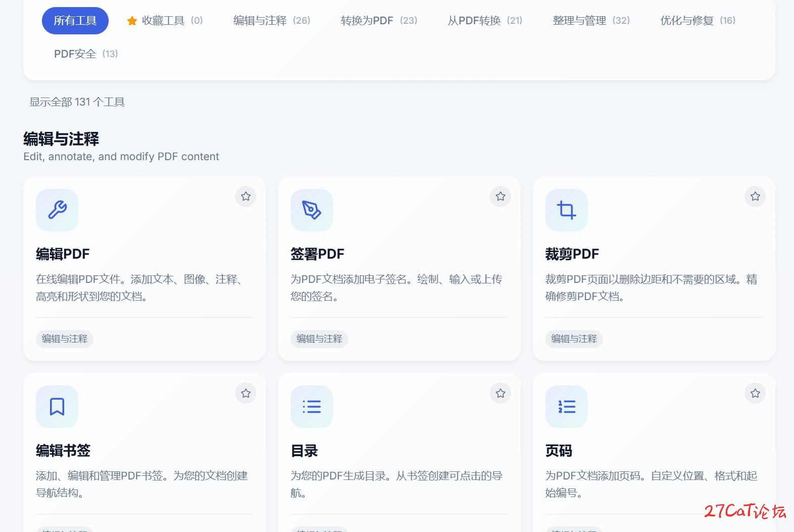Click the crop icon on 裁剪PDF card
This screenshot has height=532, width=794.
tap(567, 210)
